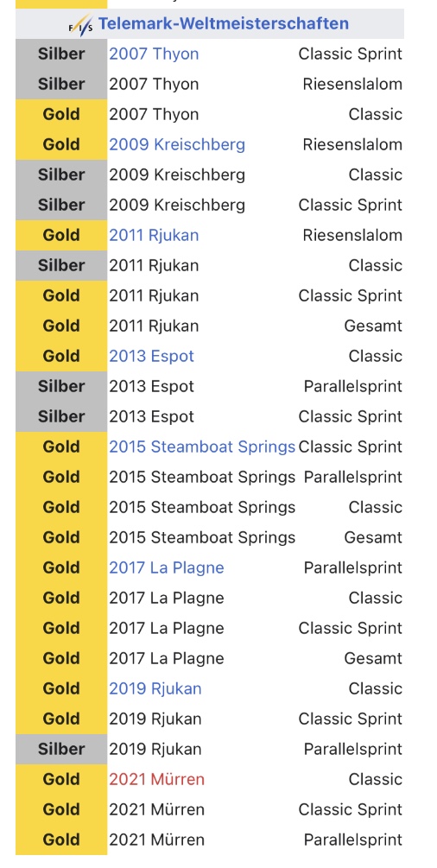This screenshot has height=868, width=437.
Task: Click Silber cell for 2019 Rjukan Parallelsprint
Action: tap(61, 749)
